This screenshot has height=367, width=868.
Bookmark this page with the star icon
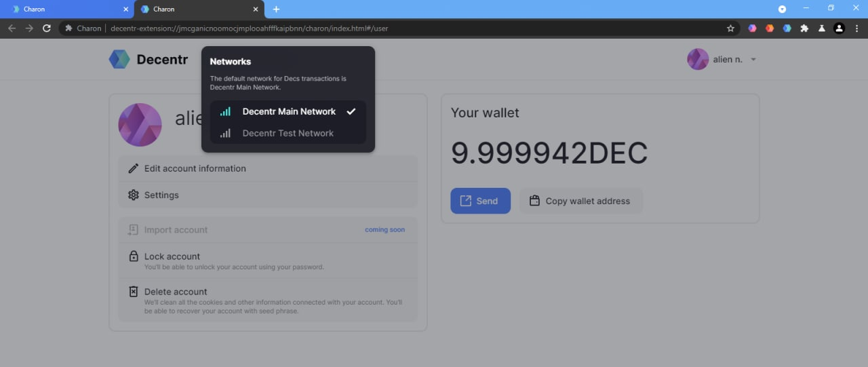(730, 28)
